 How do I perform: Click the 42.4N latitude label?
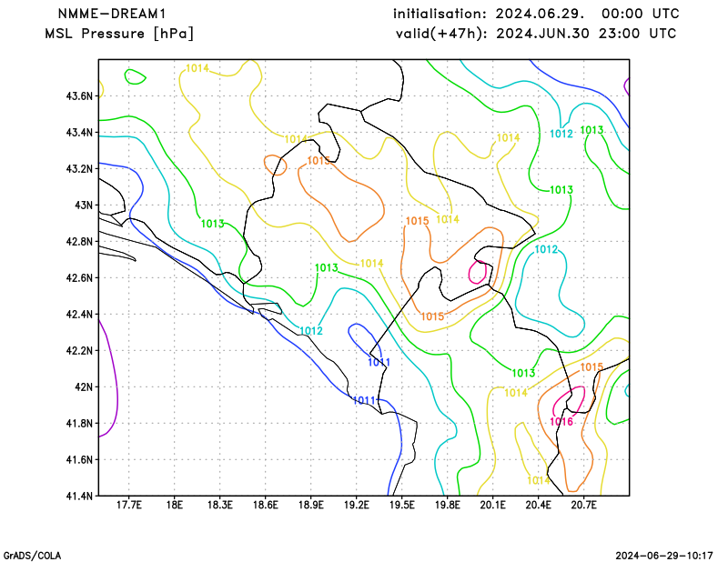(x=79, y=314)
